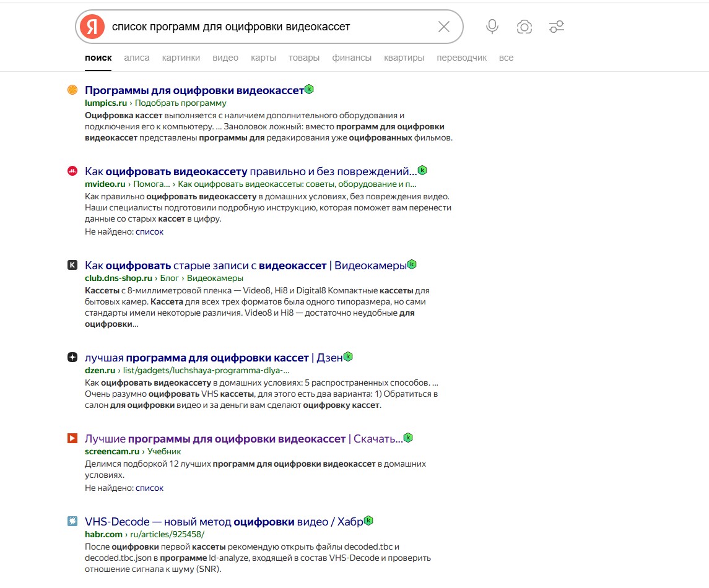Open the dzen.ru site link
The height and width of the screenshot is (588, 709).
(100, 370)
